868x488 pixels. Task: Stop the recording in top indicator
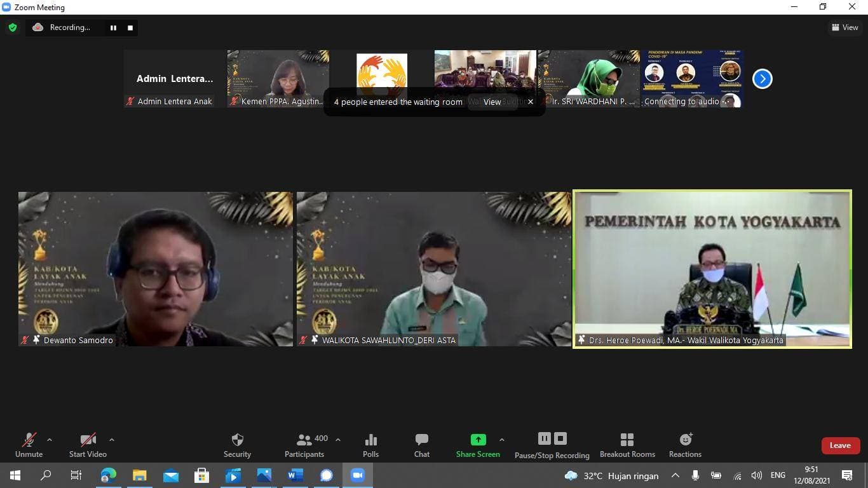[130, 27]
